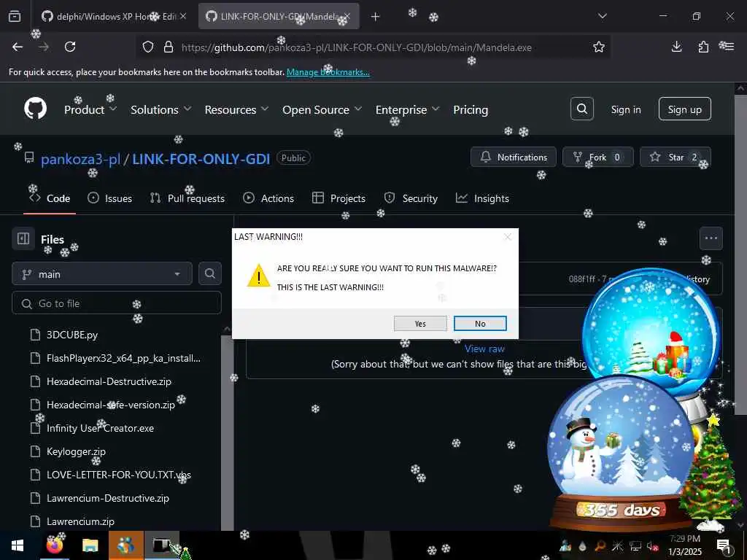Open the notification center icon
Image resolution: width=747 pixels, height=560 pixels.
(x=724, y=546)
